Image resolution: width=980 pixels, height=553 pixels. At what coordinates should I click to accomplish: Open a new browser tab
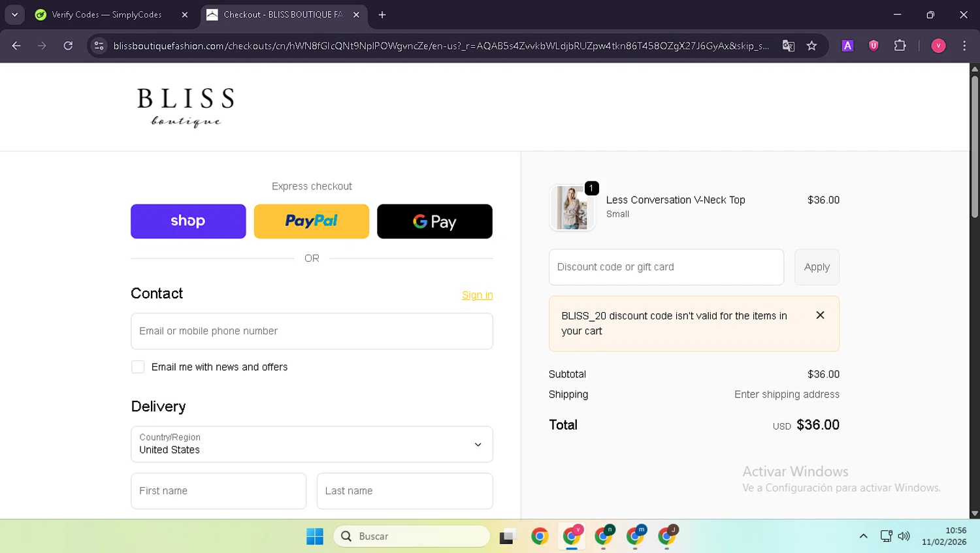(382, 14)
